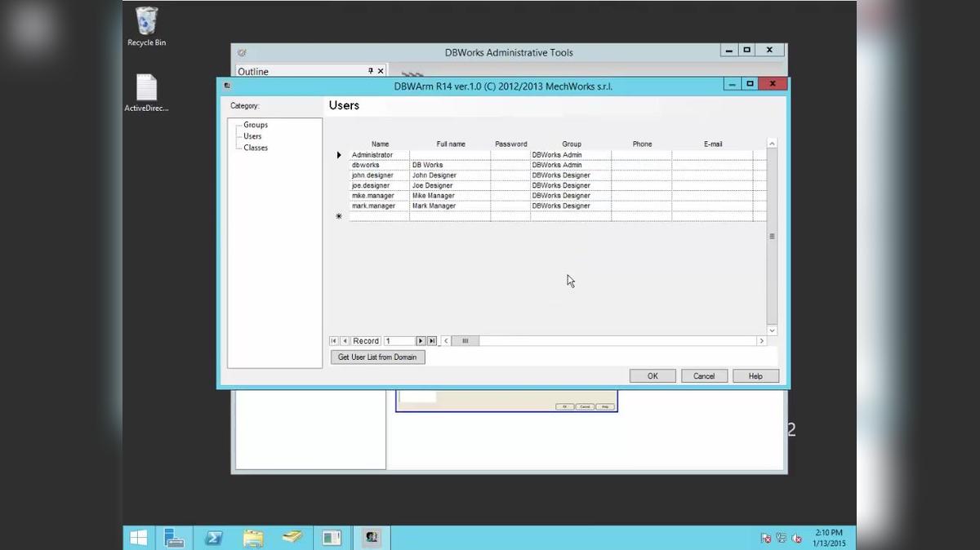
Task: Select the mike.manager name cell
Action: tap(381, 196)
